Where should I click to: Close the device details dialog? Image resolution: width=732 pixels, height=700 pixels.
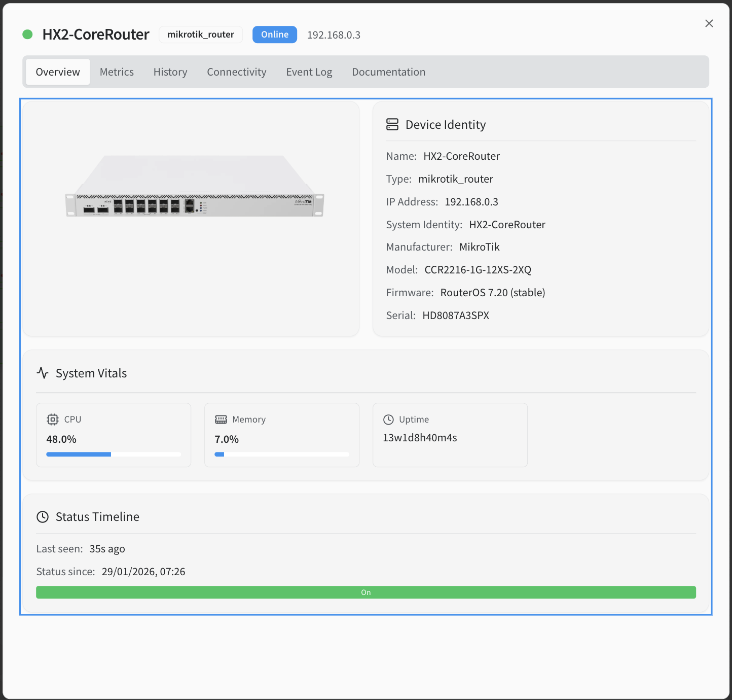709,23
